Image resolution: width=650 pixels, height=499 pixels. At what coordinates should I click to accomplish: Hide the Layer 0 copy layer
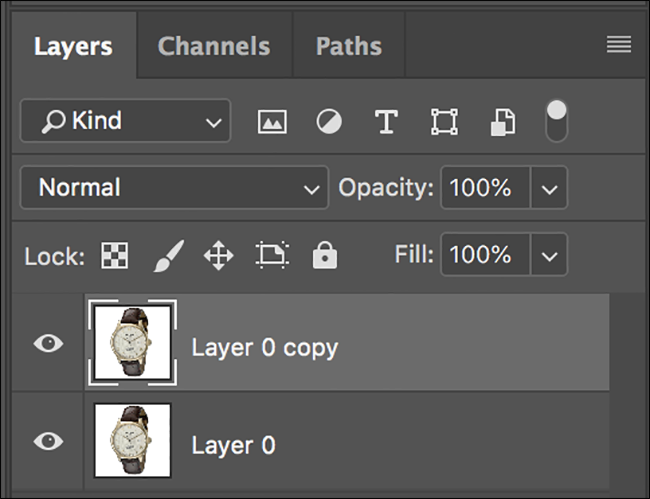49,343
